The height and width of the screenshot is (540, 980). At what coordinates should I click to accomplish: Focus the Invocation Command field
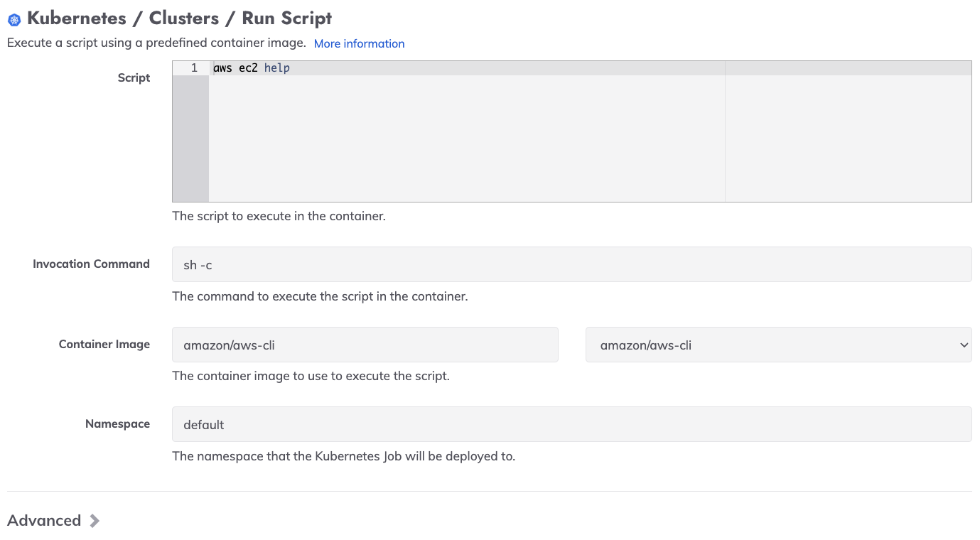571,264
